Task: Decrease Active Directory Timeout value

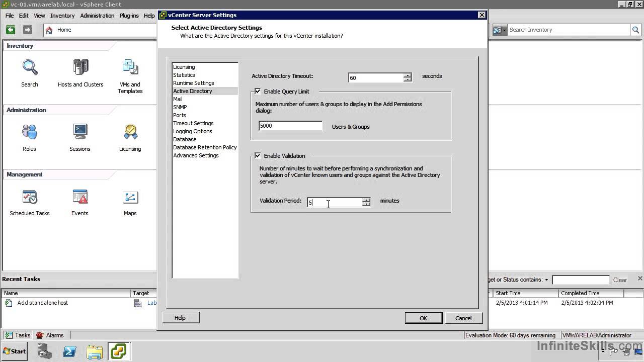Action: pyautogui.click(x=408, y=79)
